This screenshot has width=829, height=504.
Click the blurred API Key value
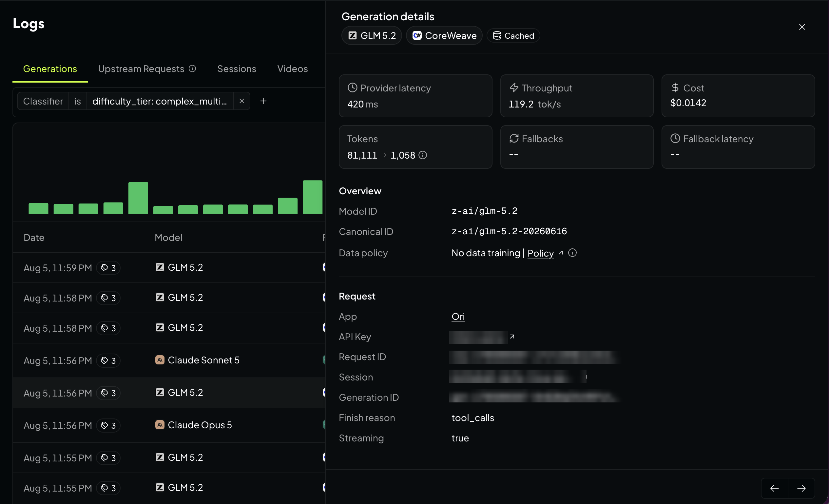478,337
